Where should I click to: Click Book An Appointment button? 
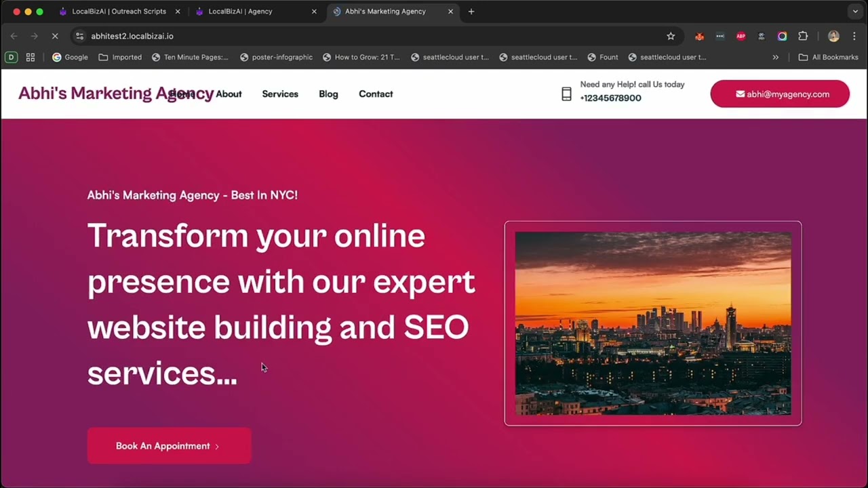point(169,446)
